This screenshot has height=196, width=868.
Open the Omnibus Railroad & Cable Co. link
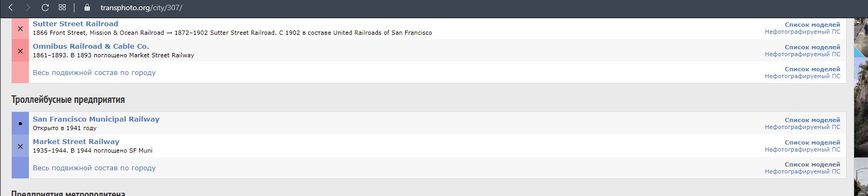point(91,47)
